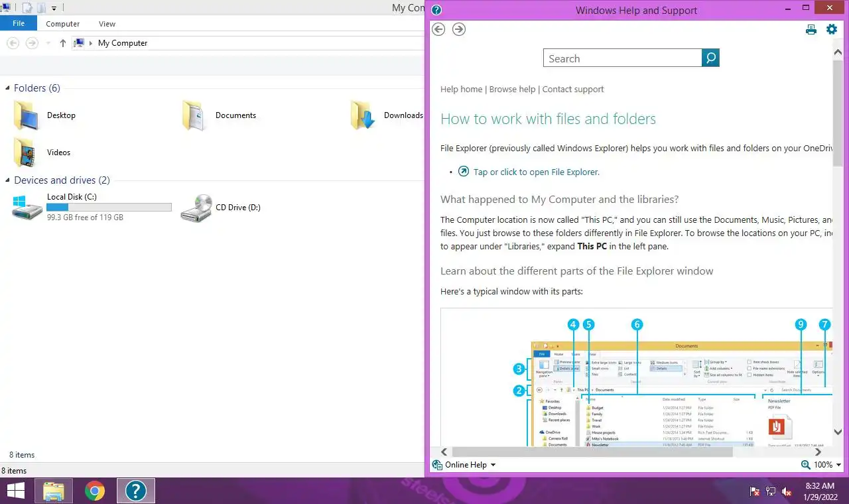Open the File tab in My Computer
Screen dimensions: 849x504
(x=19, y=23)
